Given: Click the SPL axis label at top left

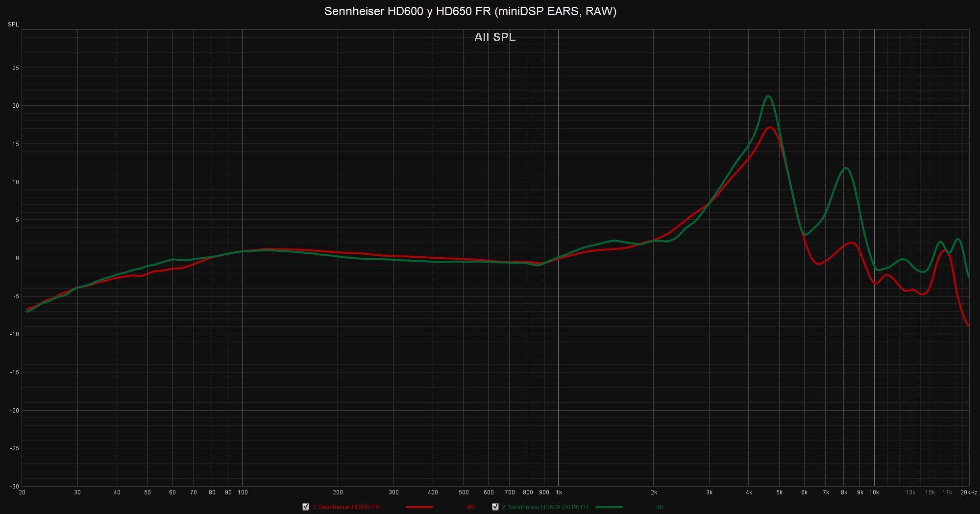Looking at the screenshot, I should 13,24.
